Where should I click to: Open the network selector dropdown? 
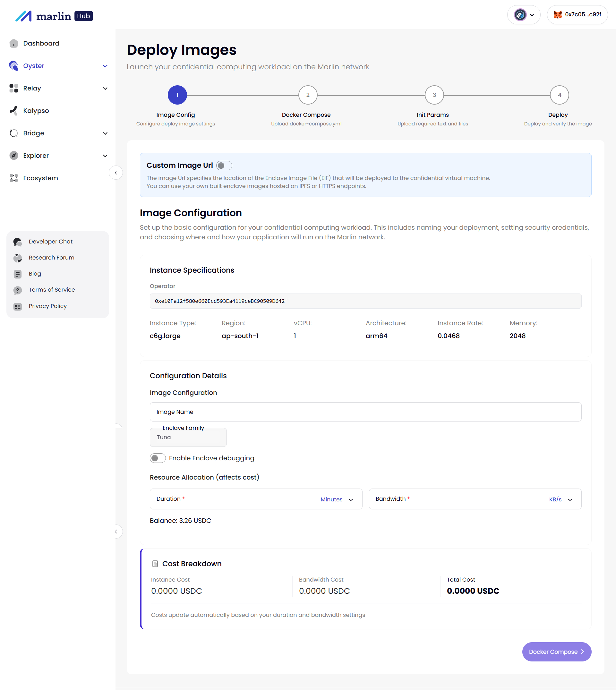click(524, 14)
